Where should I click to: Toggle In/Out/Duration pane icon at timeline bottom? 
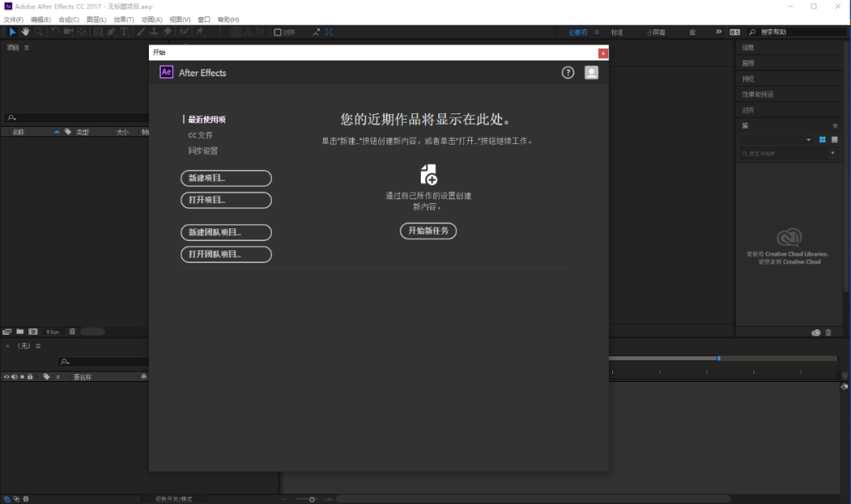tap(26, 499)
